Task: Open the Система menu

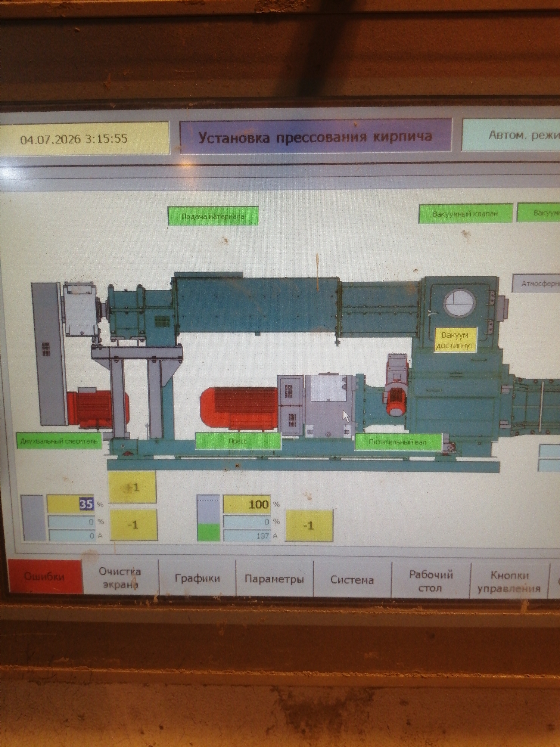Action: click(352, 580)
